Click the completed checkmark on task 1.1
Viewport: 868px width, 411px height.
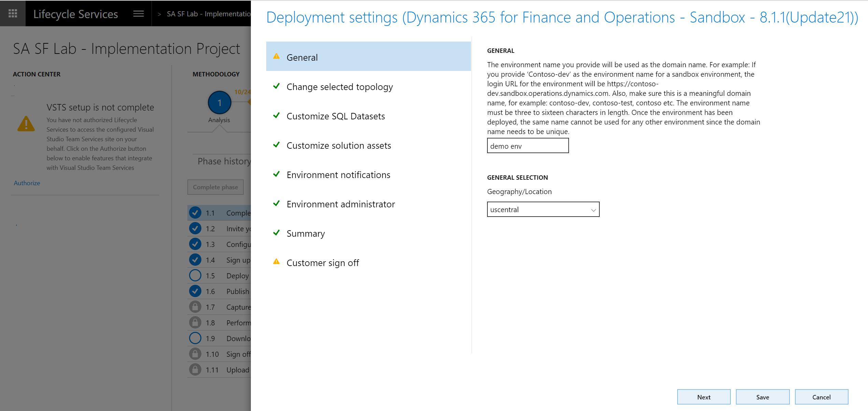pyautogui.click(x=195, y=212)
